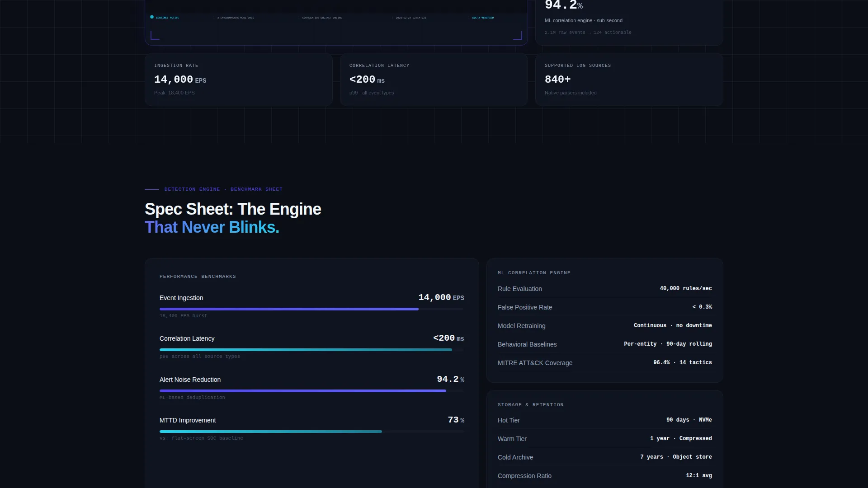
Task: Click '1 year · Compressed' value
Action: (681, 438)
